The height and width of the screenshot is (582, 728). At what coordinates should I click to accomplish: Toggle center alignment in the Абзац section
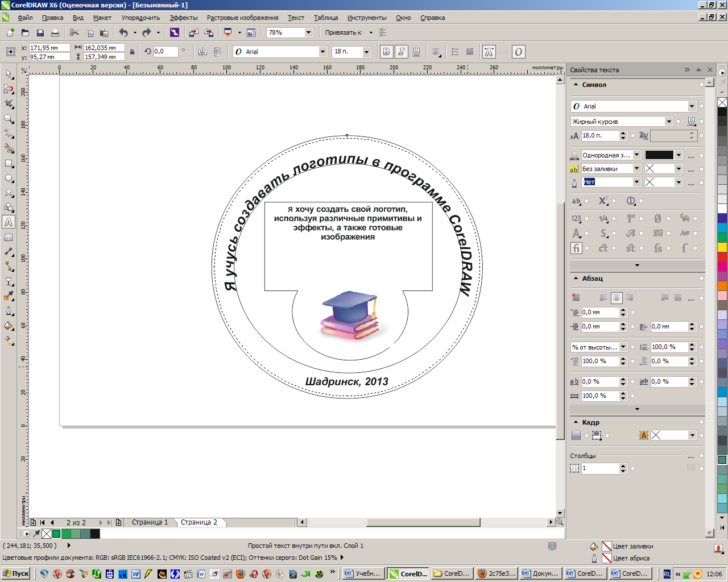(617, 298)
